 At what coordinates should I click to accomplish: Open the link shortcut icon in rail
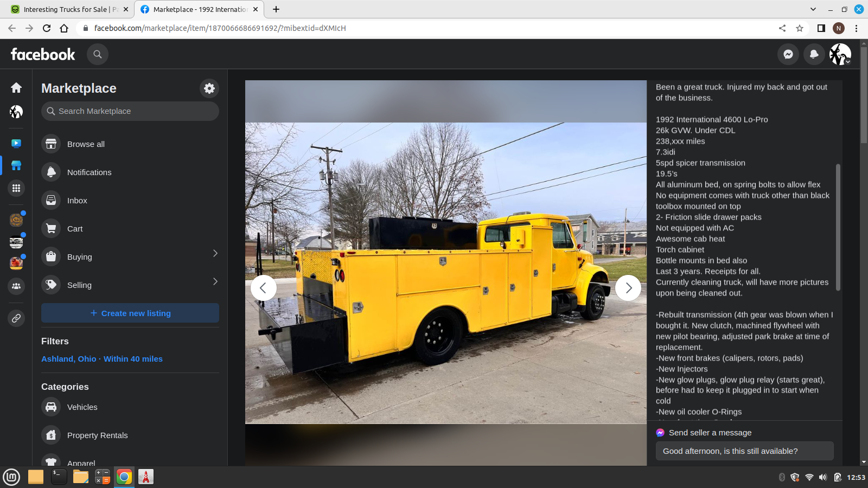click(16, 318)
